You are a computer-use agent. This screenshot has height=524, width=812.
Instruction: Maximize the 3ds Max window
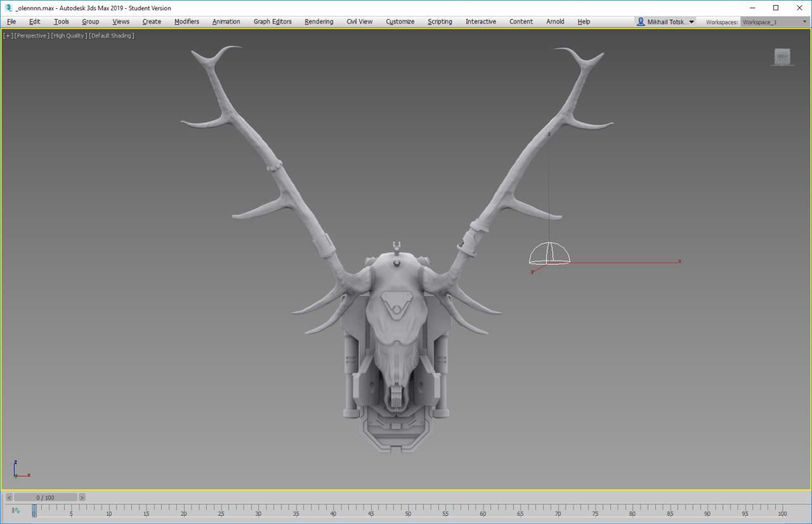click(x=775, y=8)
